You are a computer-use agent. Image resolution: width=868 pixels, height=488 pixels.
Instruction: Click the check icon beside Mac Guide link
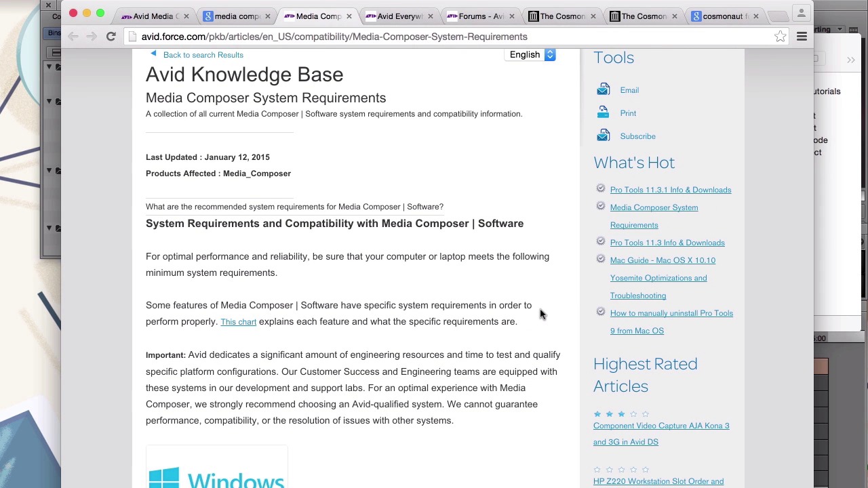(600, 259)
